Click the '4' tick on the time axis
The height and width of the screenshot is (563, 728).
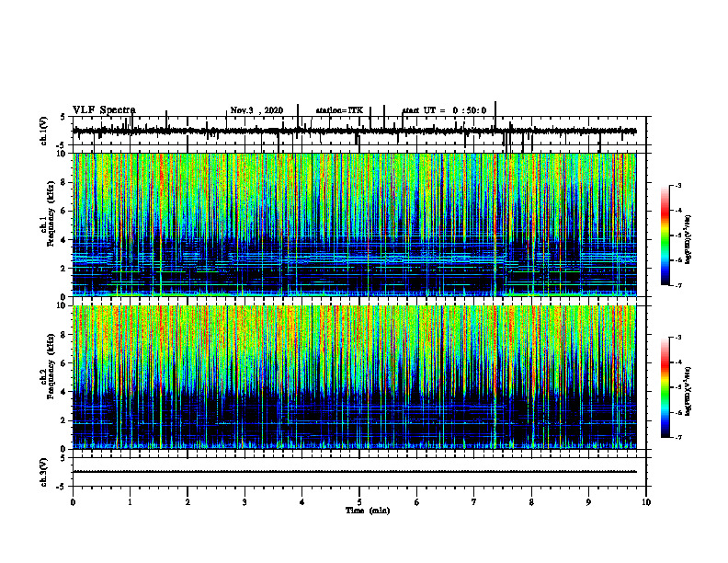point(302,502)
